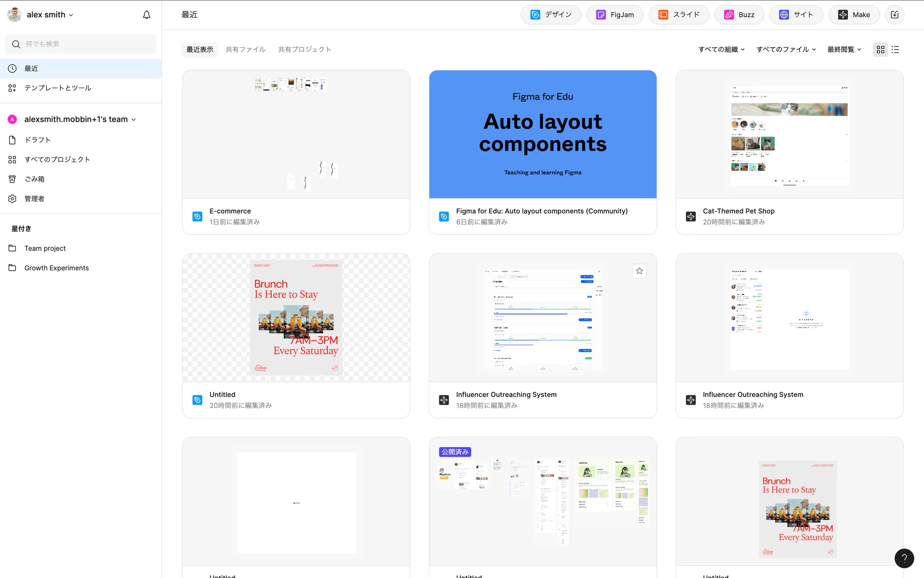Screen dimensions: 924x578
Task: Switch to grid view
Action: 880,50
